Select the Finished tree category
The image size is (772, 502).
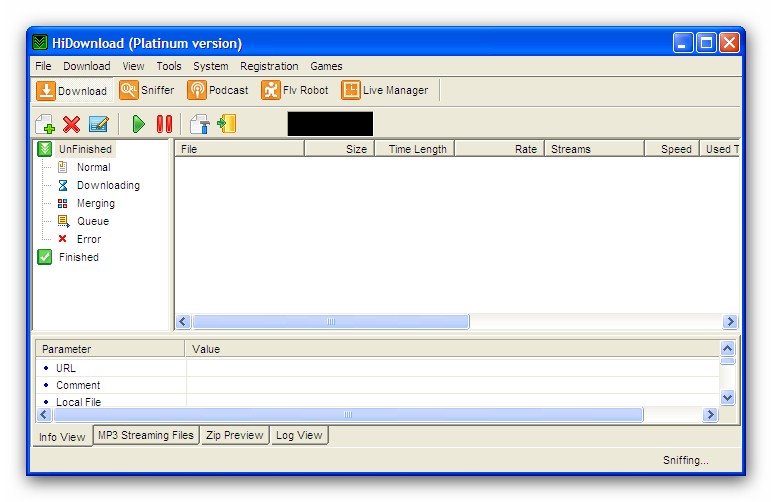click(x=79, y=257)
